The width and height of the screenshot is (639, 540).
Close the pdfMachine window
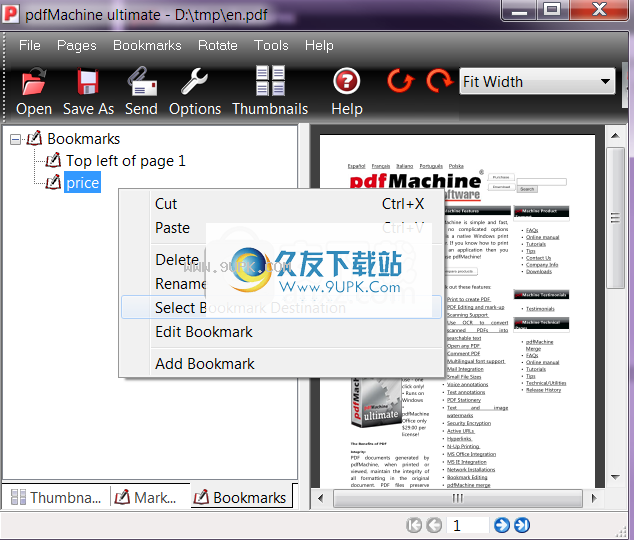pyautogui.click(x=598, y=10)
